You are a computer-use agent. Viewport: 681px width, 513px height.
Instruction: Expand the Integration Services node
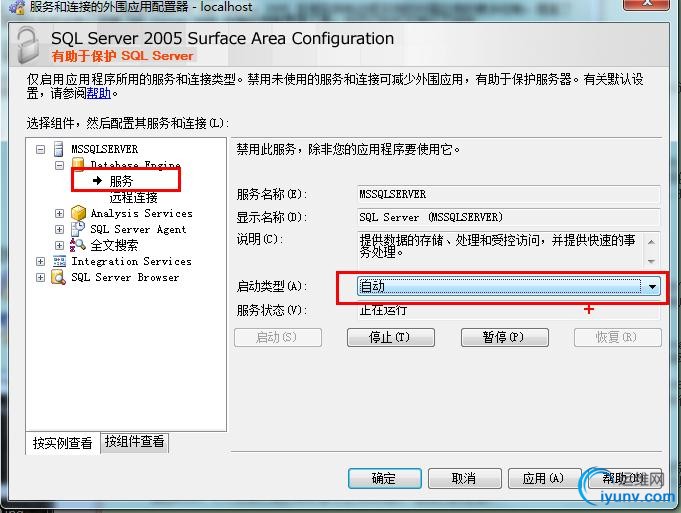pos(40,261)
